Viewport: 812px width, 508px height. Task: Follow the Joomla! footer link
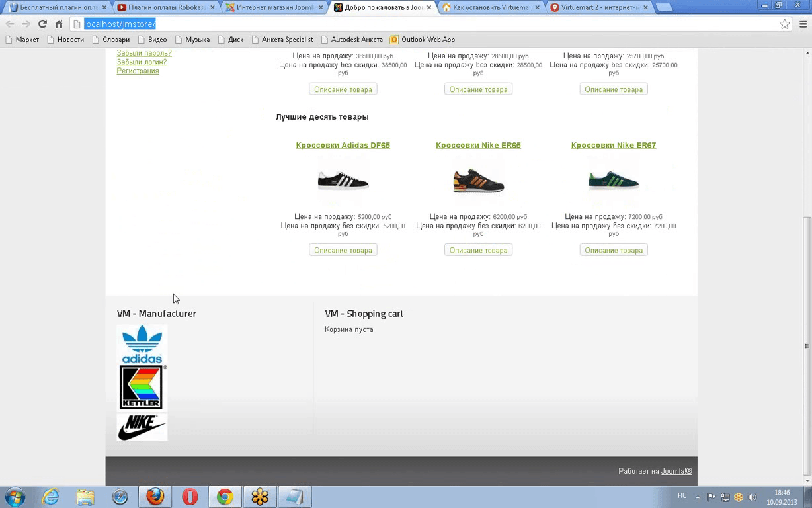click(x=676, y=471)
